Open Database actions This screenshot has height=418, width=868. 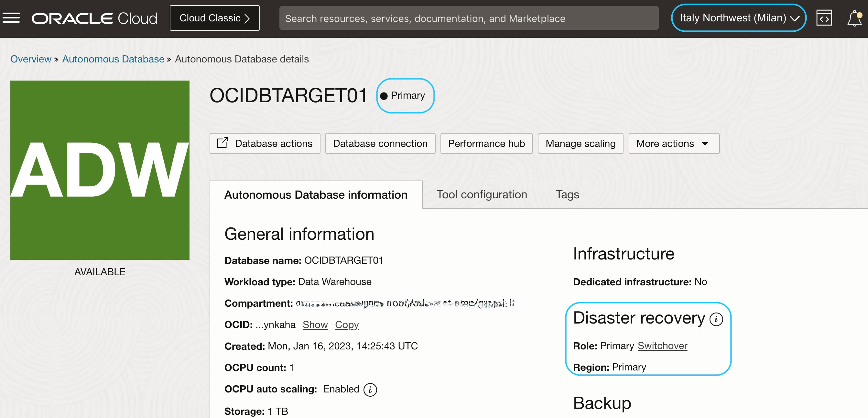pyautogui.click(x=265, y=144)
